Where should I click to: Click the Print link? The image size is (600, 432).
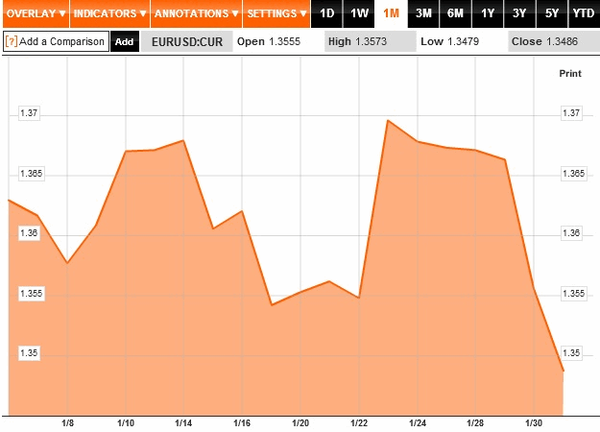[x=570, y=73]
